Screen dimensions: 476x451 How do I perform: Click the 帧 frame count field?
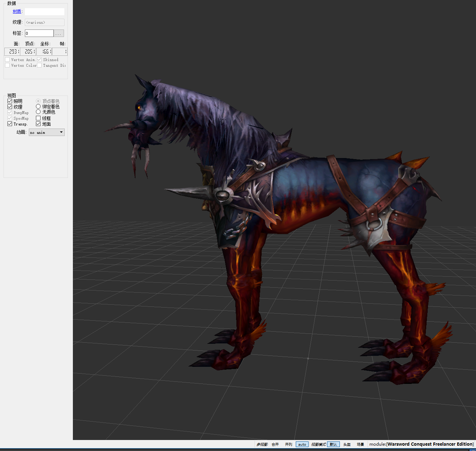tap(60, 51)
